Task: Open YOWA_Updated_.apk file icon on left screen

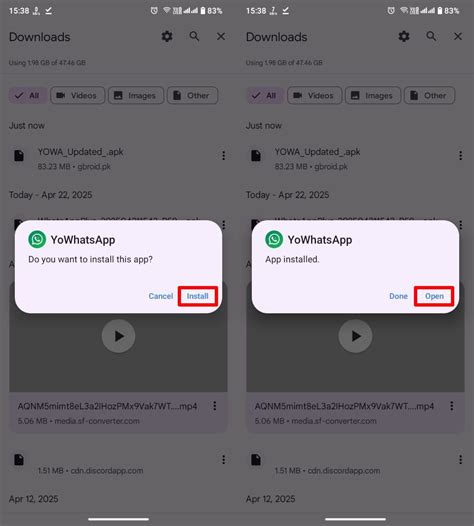Action: pyautogui.click(x=19, y=156)
